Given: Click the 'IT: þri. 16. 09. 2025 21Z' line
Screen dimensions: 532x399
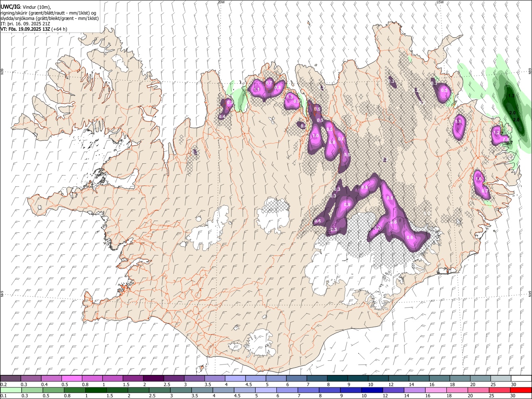Looking at the screenshot, I should tap(26, 24).
